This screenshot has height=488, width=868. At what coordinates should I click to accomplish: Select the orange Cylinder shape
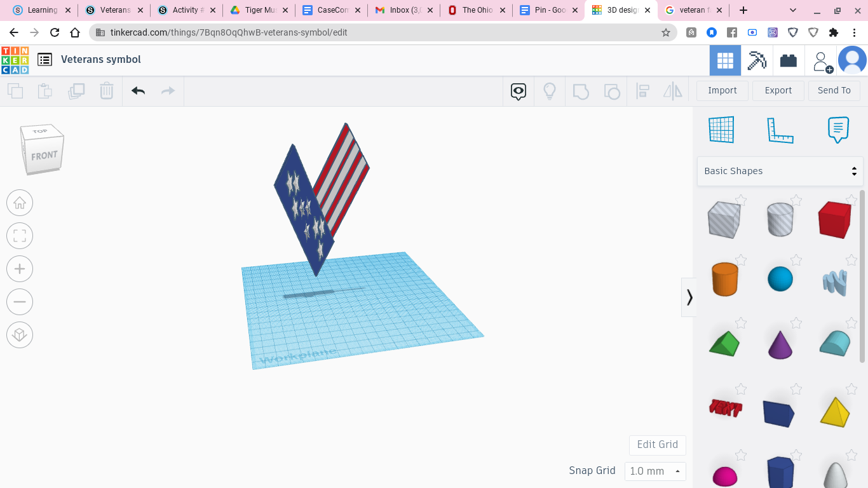pos(724,279)
